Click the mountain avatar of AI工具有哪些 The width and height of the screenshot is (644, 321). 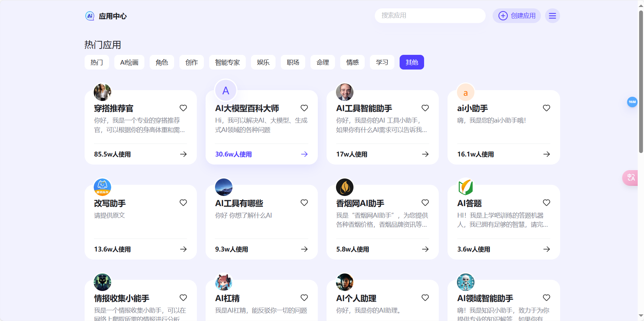223,187
